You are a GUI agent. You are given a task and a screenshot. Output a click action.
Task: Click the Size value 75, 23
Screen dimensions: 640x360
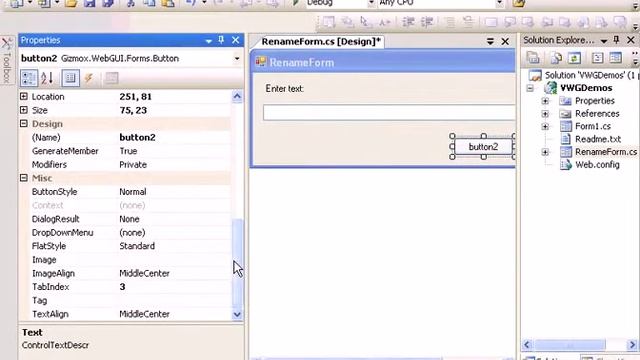[x=133, y=110]
